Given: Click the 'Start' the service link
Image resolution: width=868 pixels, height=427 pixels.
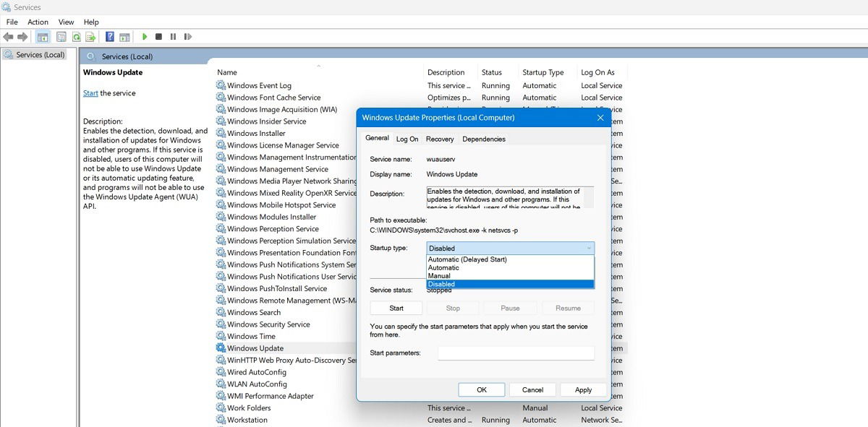Looking at the screenshot, I should tap(90, 93).
